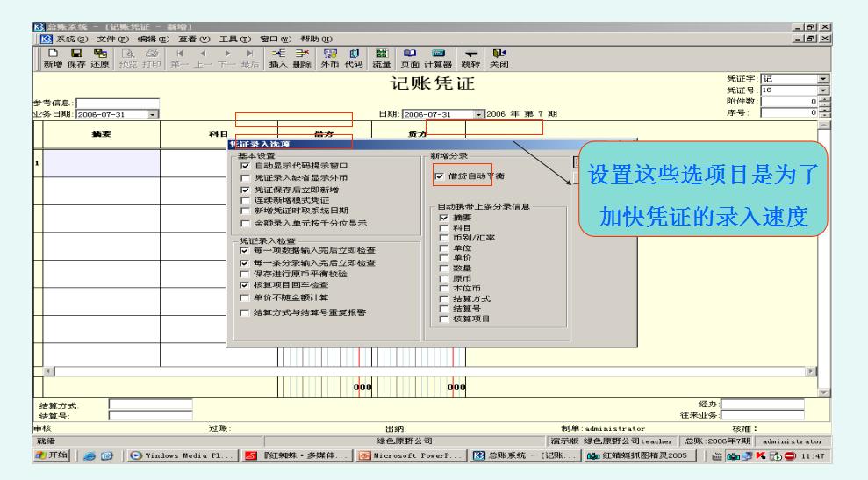
Task: Enable 保存进行原币平衡校验 checkbox
Action: pyautogui.click(x=244, y=274)
